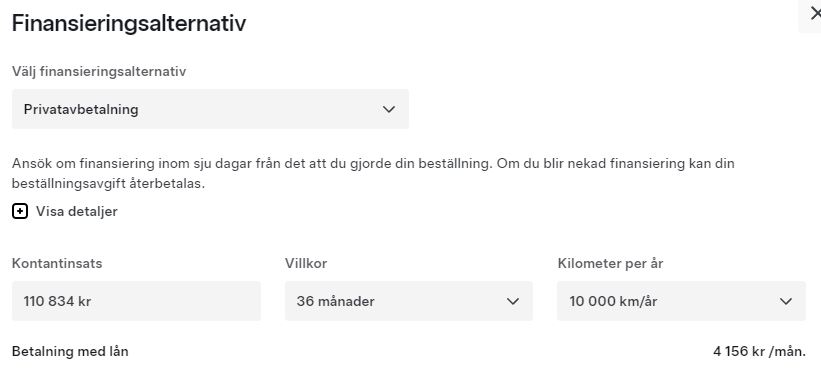Image resolution: width=821 pixels, height=373 pixels.
Task: Click the 4 156 kr /mån monthly amount
Action: tap(759, 351)
